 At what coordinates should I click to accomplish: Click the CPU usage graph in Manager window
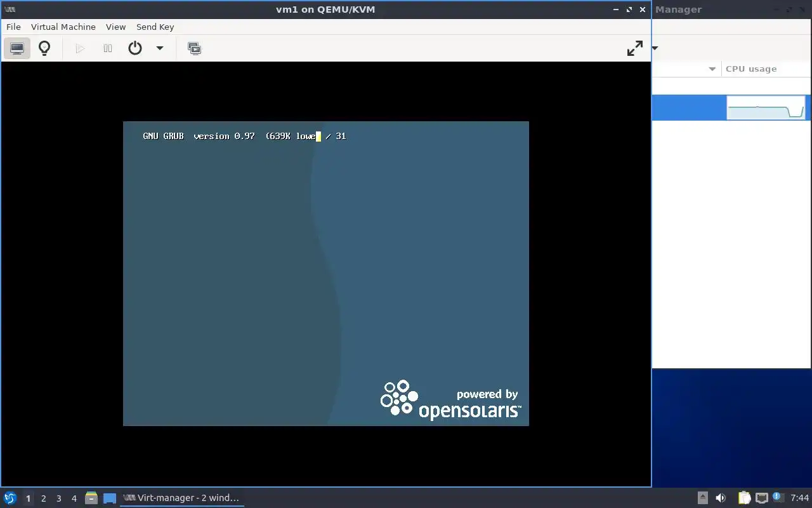coord(766,108)
